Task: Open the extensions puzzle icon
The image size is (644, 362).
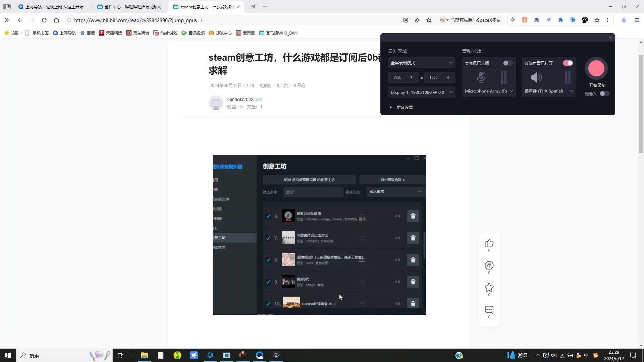Action: (x=560, y=20)
